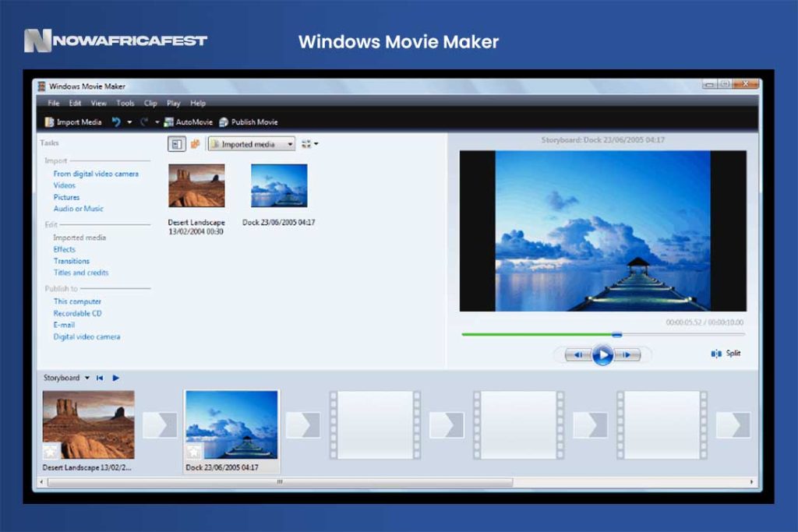This screenshot has height=532, width=798.
Task: Open the undo history dropdown arrow
Action: coord(129,122)
